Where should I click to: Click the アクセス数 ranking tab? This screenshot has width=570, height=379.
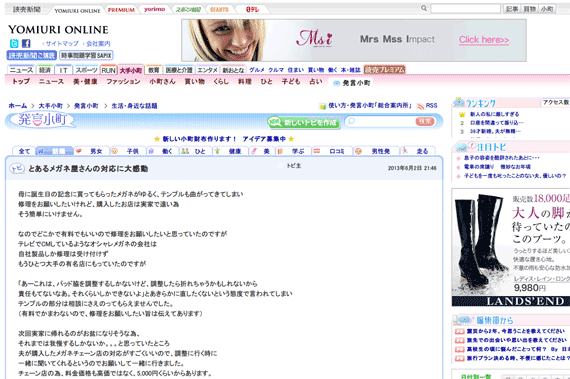coord(555,102)
